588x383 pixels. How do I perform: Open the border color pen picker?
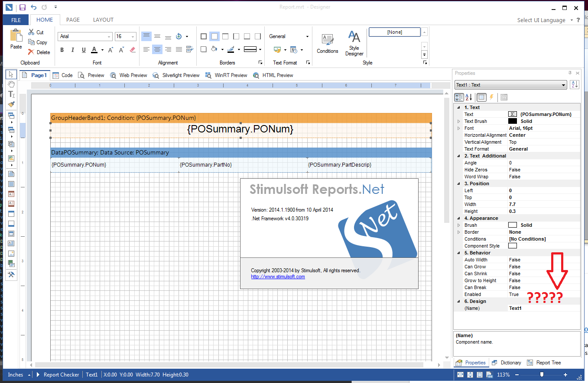pyautogui.click(x=231, y=49)
